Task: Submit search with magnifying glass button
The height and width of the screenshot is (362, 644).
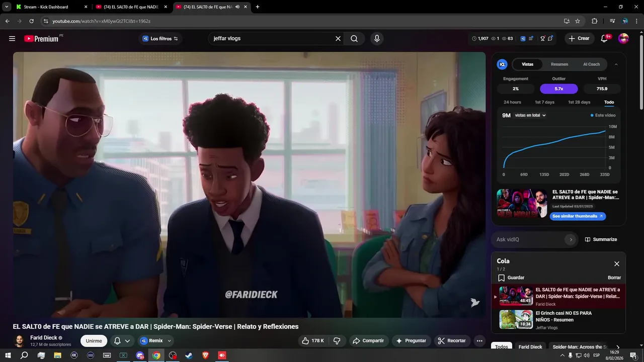Action: pos(354,39)
